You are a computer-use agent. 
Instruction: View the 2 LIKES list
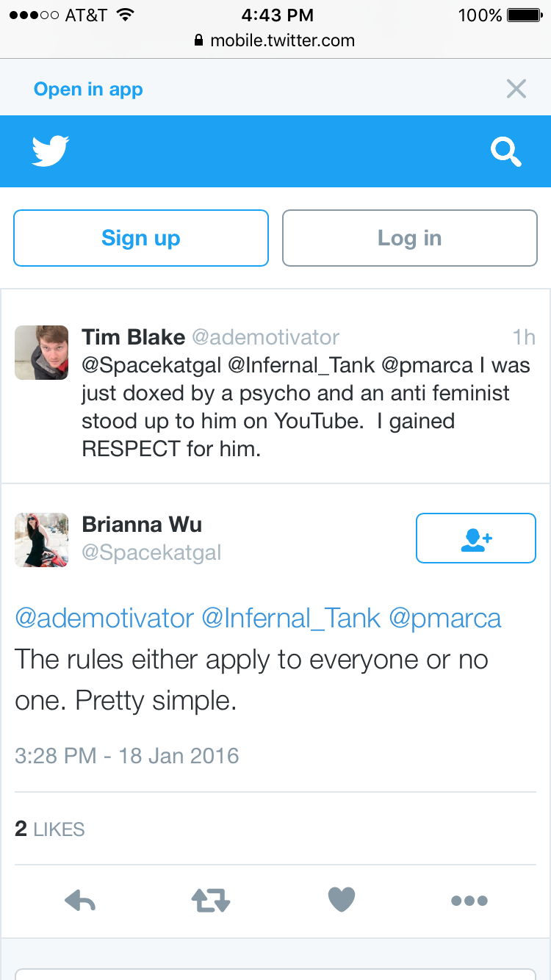pyautogui.click(x=50, y=829)
